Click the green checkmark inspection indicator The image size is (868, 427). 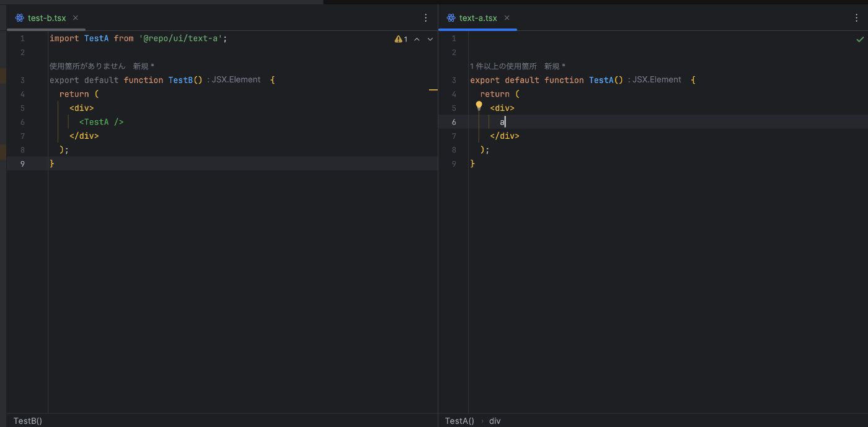point(859,38)
